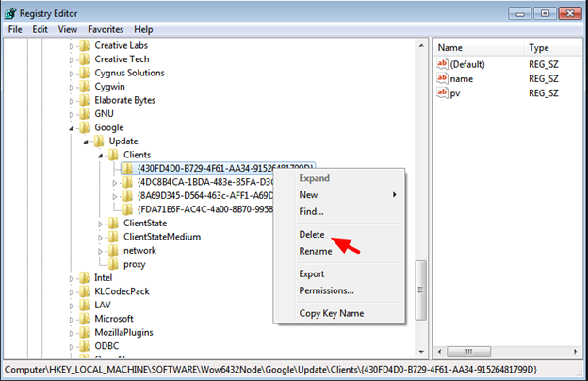The image size is (588, 381).
Task: Choose Rename in the context menu
Action: [x=316, y=251]
